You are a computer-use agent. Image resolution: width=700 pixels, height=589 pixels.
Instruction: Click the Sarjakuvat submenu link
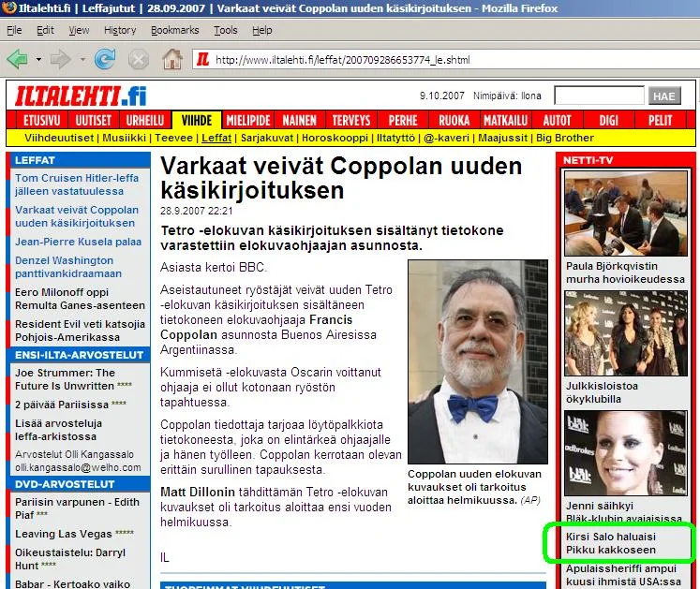click(x=266, y=138)
